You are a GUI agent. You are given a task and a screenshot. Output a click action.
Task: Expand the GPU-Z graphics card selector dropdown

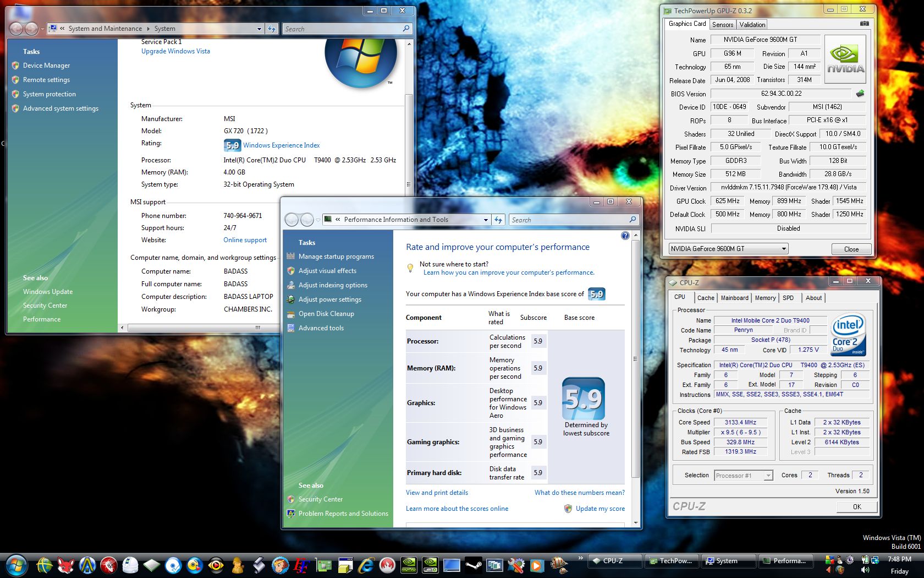click(784, 249)
